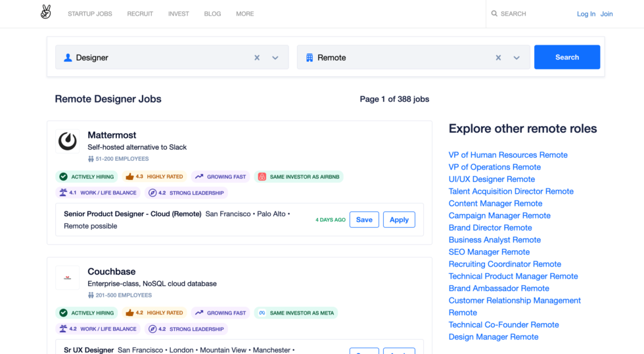Open Design Manager Remote link

494,337
